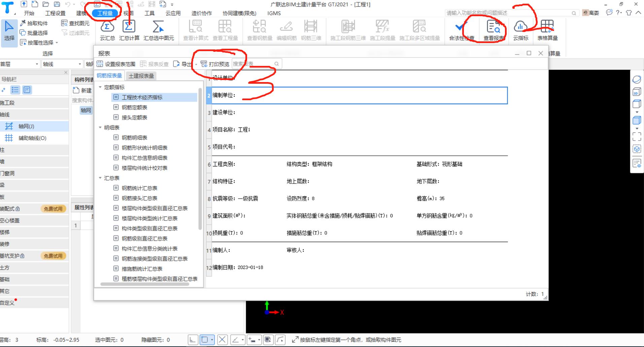Select 钢筋级别直径汇总表 report
Screen dimensions: 644x347
[144, 238]
